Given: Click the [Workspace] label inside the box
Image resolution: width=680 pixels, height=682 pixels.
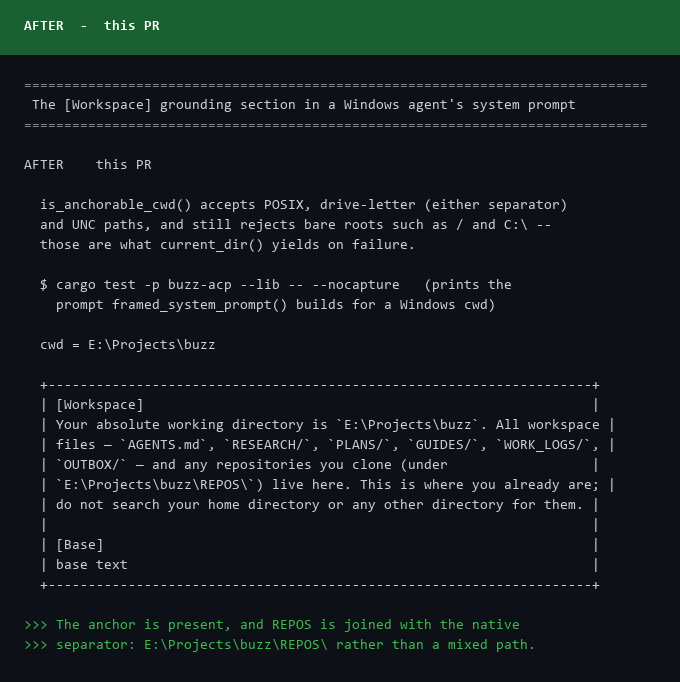Looking at the screenshot, I should (x=100, y=405).
